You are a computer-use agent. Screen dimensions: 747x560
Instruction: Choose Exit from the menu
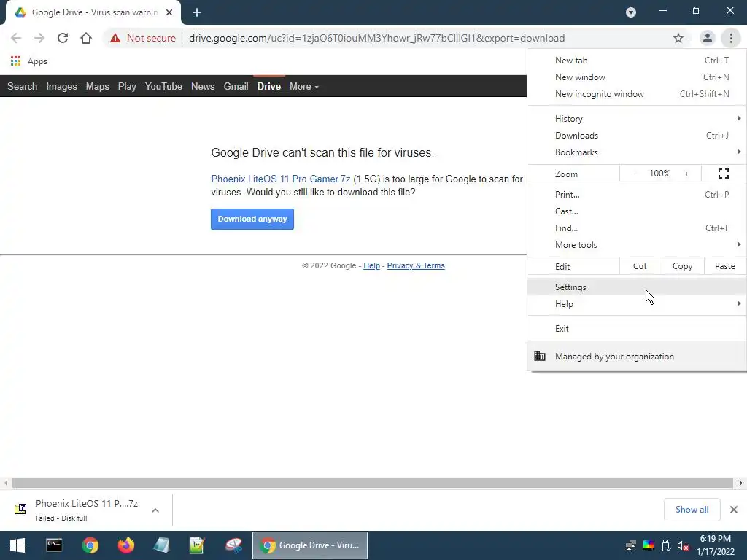(637, 329)
